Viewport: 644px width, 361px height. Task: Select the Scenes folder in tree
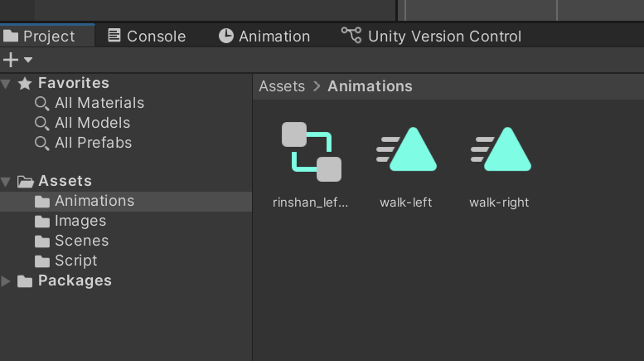(81, 241)
